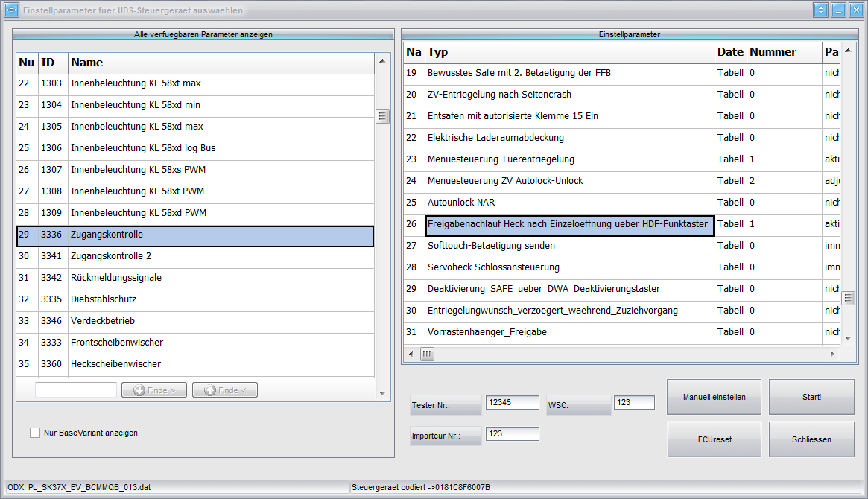
Task: Click the ID column header in the left list
Action: [x=53, y=63]
